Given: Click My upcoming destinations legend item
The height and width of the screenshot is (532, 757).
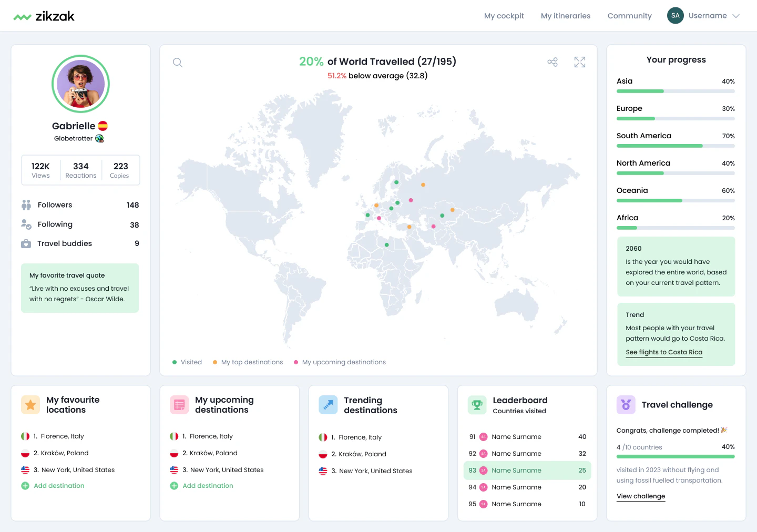Looking at the screenshot, I should click(x=340, y=362).
